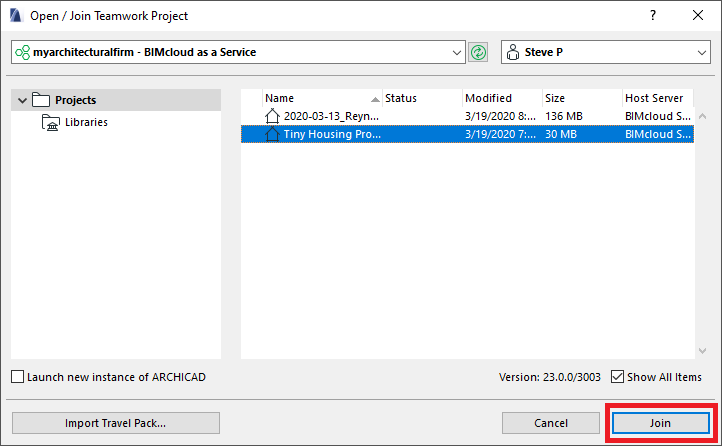Click the 2020-03-13_Reyn project house icon

click(x=273, y=116)
